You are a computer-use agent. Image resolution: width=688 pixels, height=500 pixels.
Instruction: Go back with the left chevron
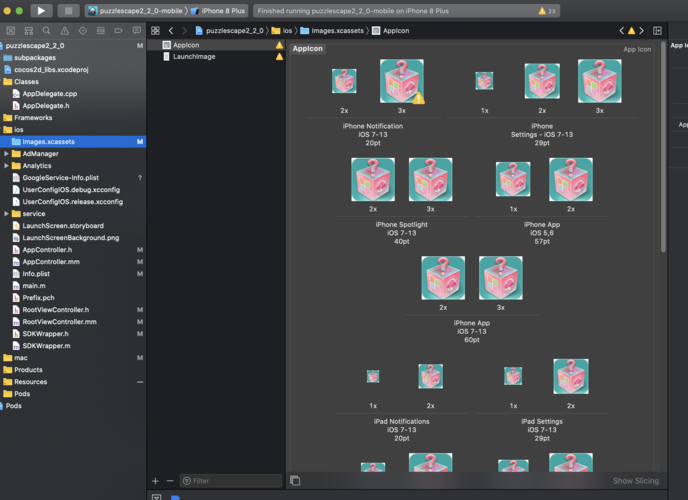pos(171,30)
